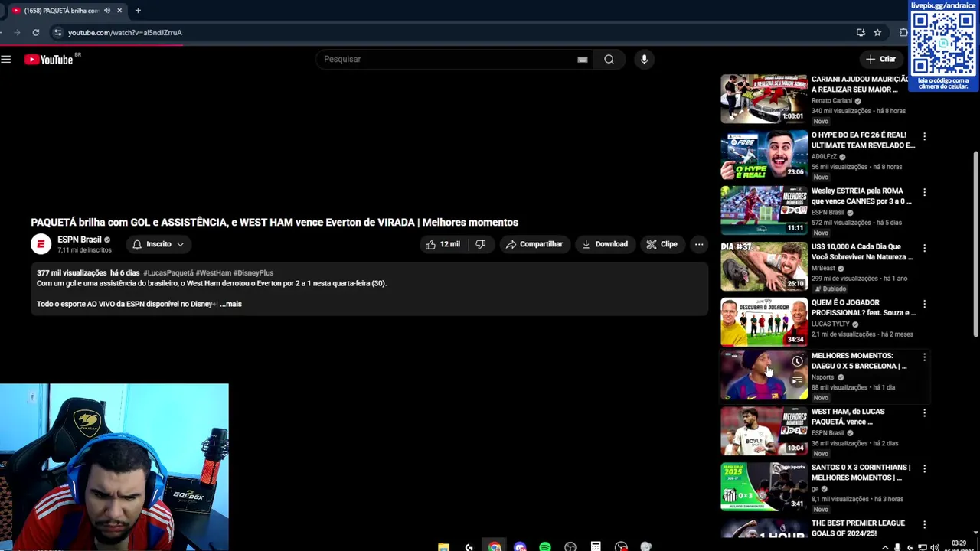Screen dimensions: 980x551
Task: Open the on-screen keyboard in search box
Action: point(583,59)
